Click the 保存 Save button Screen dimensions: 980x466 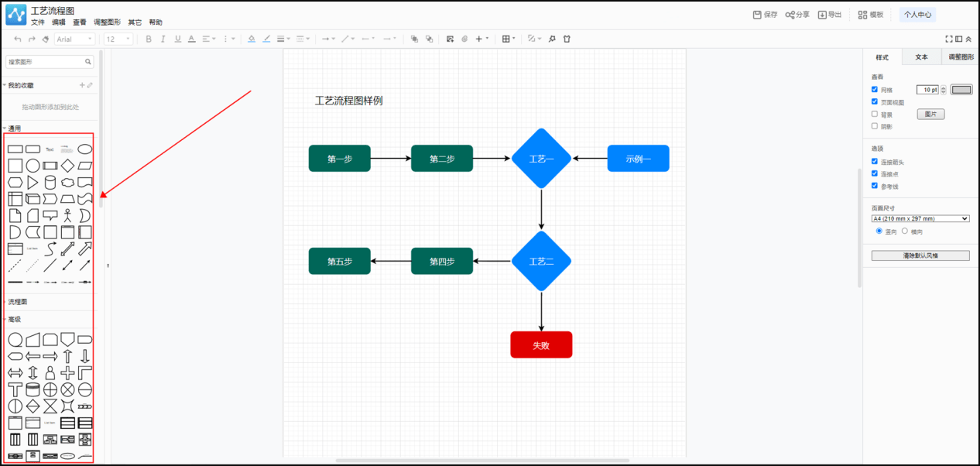click(765, 15)
